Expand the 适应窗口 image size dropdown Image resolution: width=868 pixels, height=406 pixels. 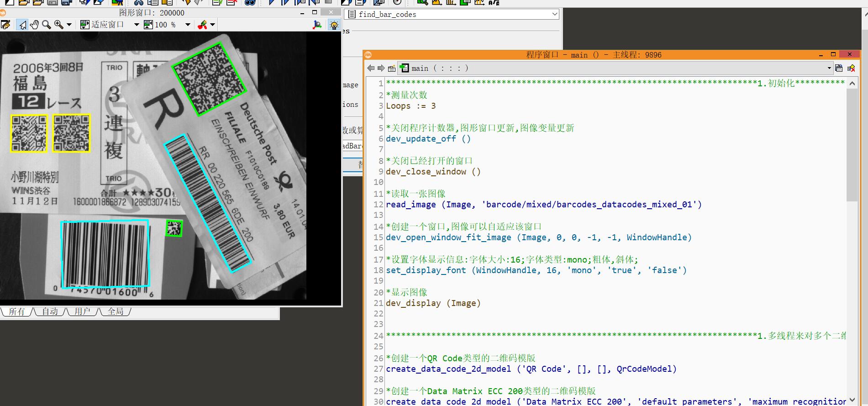pos(136,25)
